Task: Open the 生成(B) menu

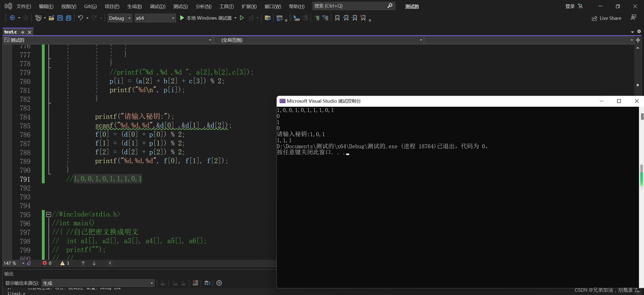Action: [134, 6]
